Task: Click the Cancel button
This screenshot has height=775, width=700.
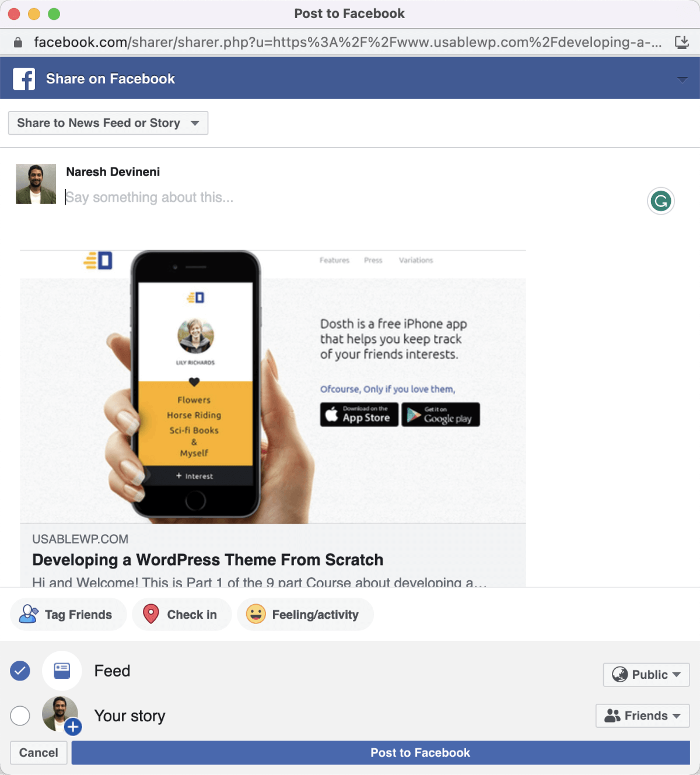Action: click(x=38, y=753)
